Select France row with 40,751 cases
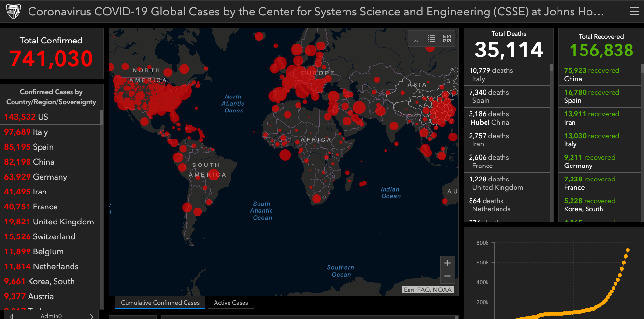Image resolution: width=644 pixels, height=319 pixels. (50, 207)
